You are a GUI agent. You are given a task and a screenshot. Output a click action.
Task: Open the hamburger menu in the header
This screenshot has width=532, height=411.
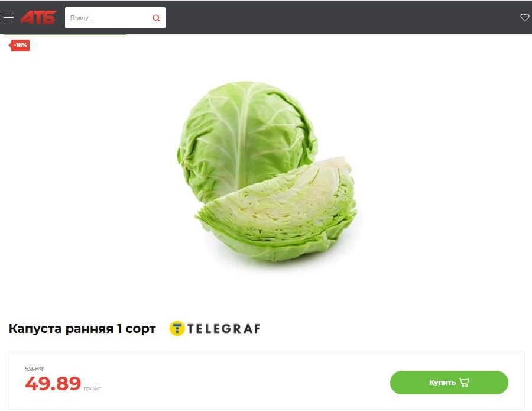(8, 18)
